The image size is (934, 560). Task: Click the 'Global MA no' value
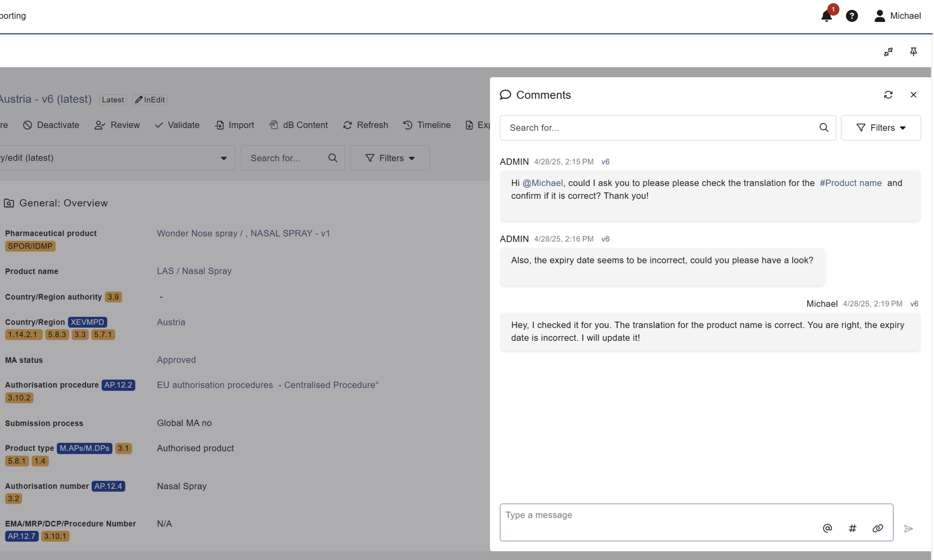point(184,423)
